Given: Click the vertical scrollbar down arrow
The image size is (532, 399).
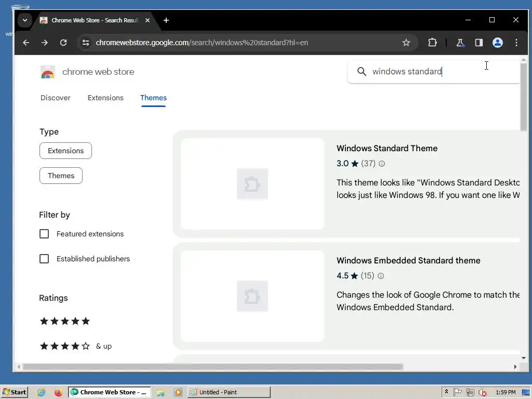Looking at the screenshot, I should (524, 357).
